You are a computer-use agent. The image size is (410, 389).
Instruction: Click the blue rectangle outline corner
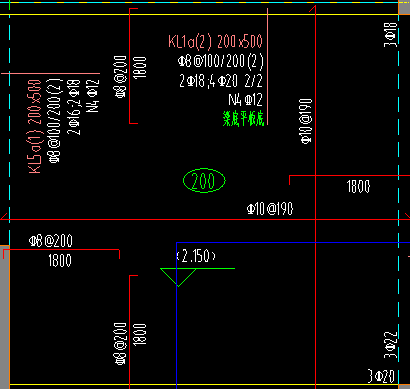(176, 243)
